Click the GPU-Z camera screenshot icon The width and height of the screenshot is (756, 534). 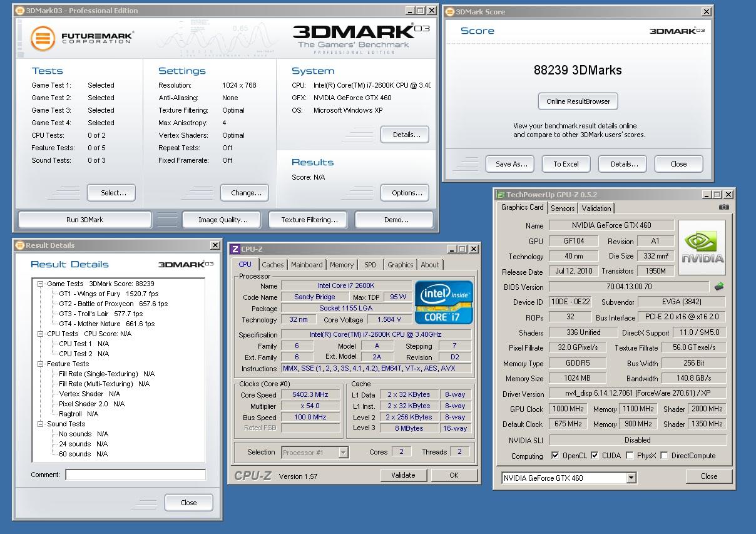point(723,207)
